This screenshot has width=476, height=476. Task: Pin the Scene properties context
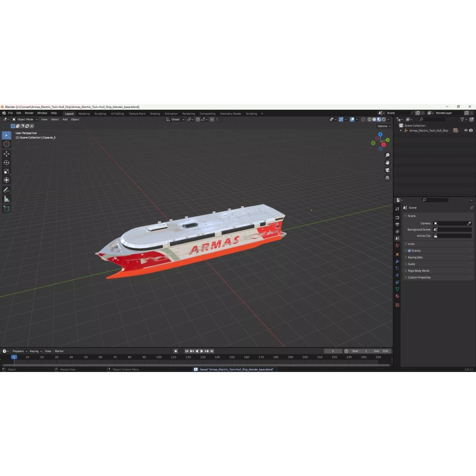click(x=472, y=208)
